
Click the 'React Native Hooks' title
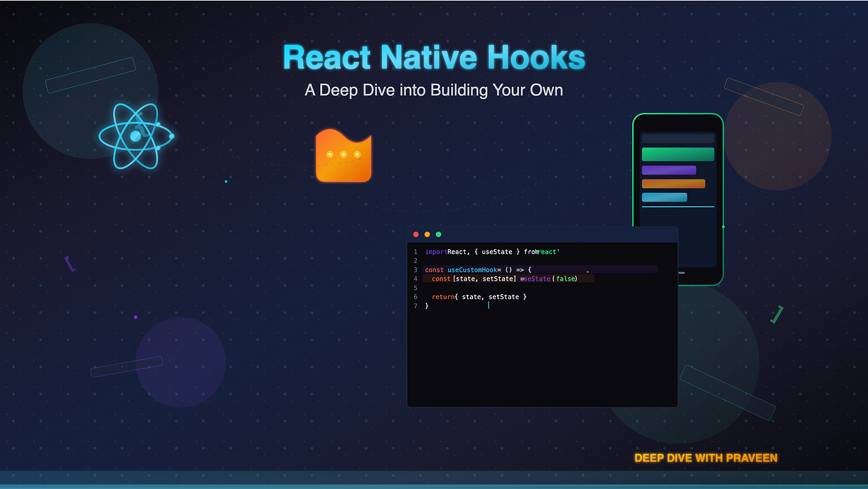pos(433,57)
